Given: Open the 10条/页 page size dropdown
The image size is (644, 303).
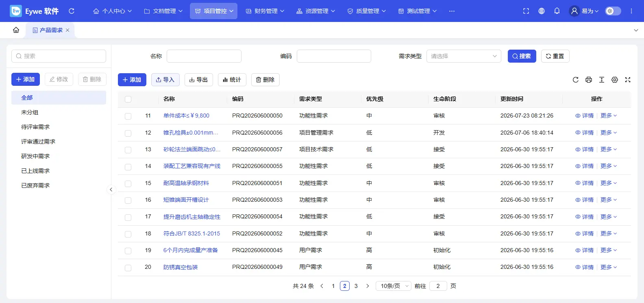Looking at the screenshot, I should click(394, 286).
